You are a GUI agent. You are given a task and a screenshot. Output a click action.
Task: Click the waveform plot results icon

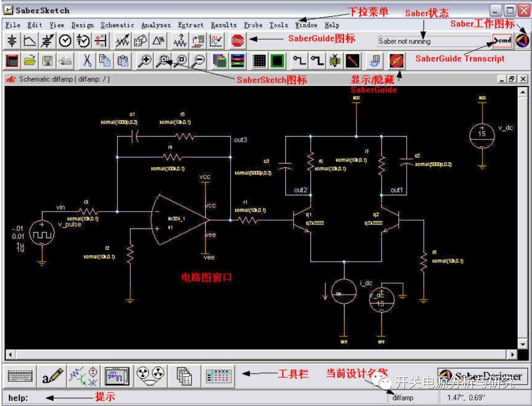(215, 40)
